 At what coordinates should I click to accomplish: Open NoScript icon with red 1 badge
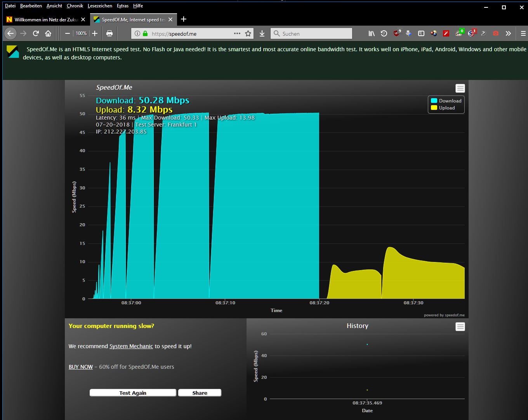click(472, 33)
